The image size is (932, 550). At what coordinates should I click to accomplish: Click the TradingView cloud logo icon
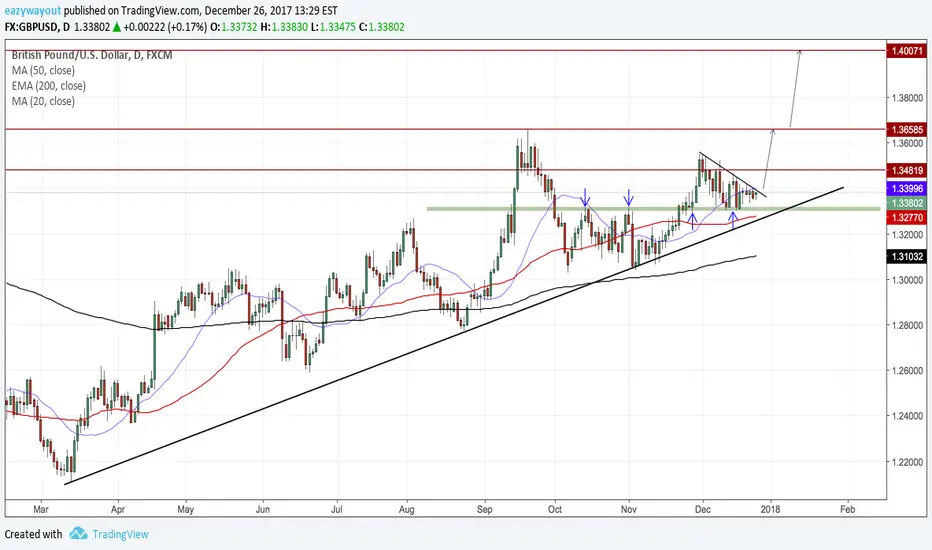(78, 533)
